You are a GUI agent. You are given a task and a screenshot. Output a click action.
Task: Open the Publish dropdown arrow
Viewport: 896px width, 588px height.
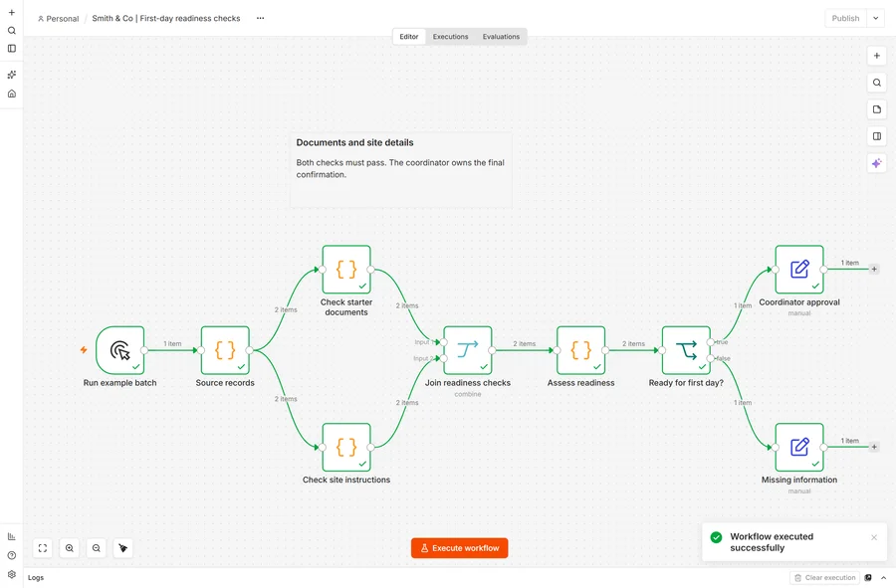pyautogui.click(x=875, y=18)
